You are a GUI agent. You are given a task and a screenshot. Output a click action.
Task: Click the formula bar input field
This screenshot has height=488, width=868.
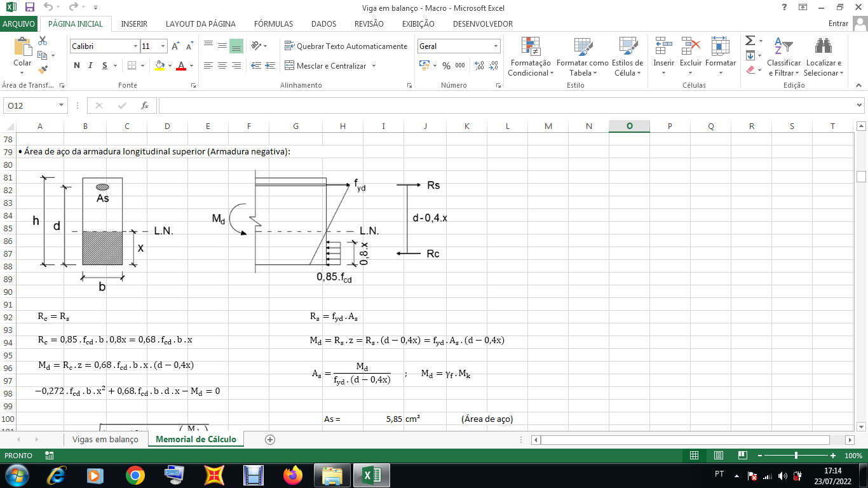tap(507, 105)
